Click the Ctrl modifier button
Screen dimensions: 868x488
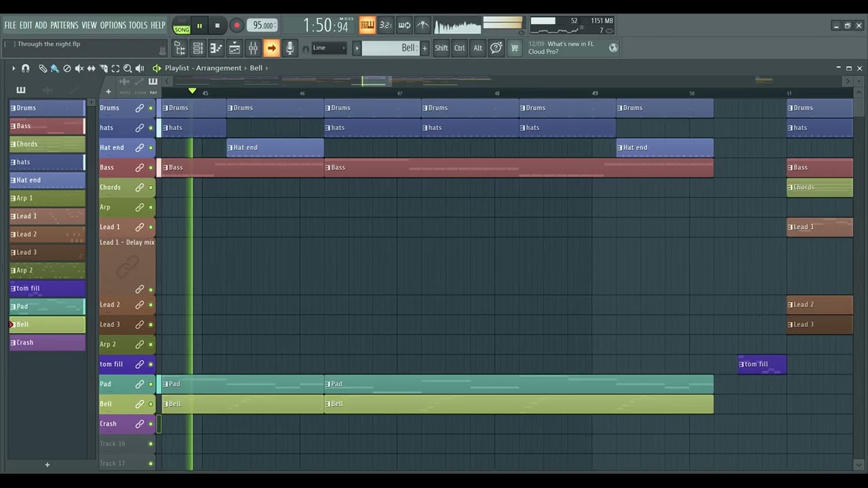(460, 48)
